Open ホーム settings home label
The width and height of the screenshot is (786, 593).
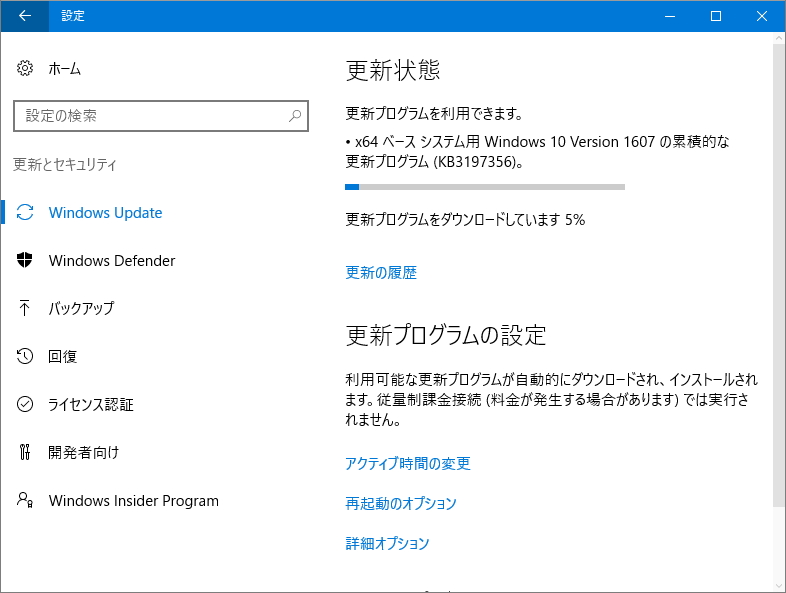64,69
